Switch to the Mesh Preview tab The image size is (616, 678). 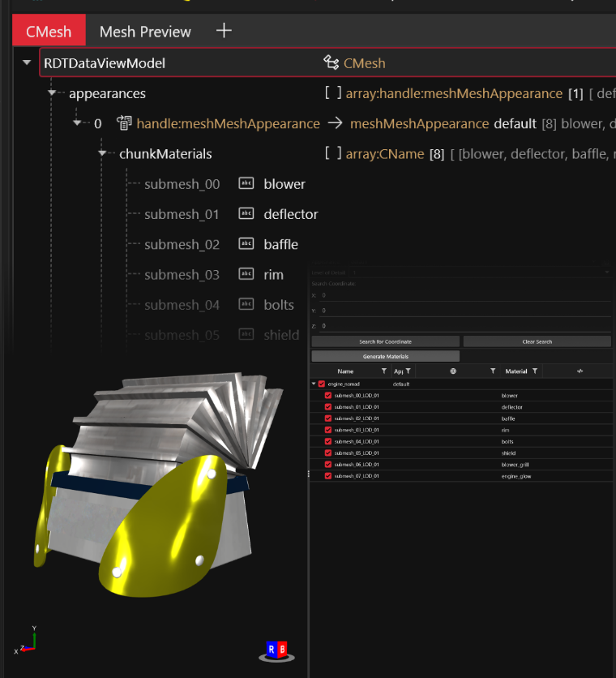145,31
